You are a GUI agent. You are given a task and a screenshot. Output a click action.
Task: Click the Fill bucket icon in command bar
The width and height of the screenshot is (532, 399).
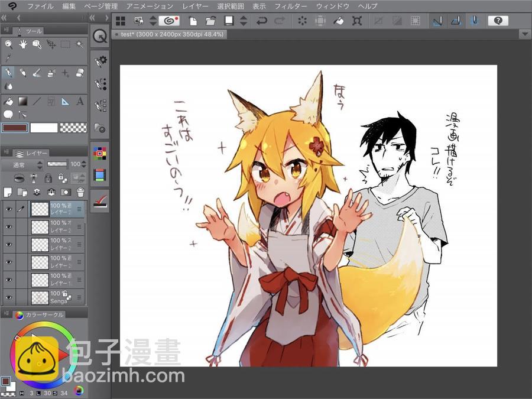click(x=338, y=21)
